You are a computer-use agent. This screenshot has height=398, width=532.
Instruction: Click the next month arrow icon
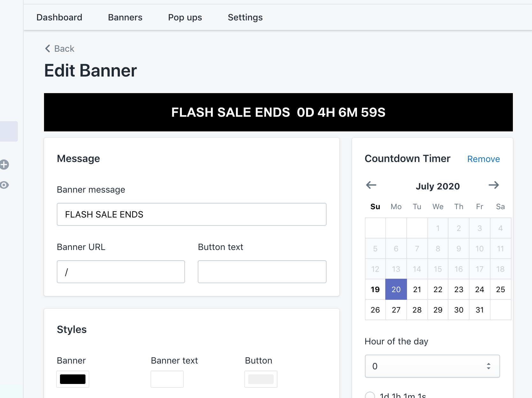click(x=493, y=185)
